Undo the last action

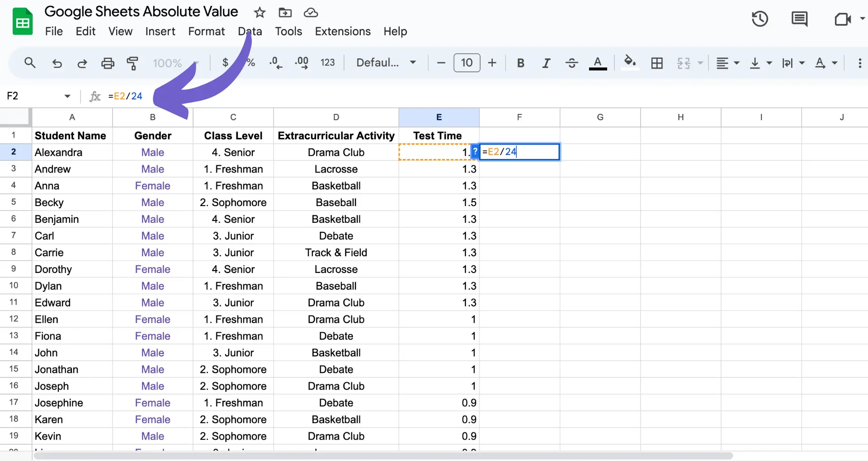click(57, 63)
